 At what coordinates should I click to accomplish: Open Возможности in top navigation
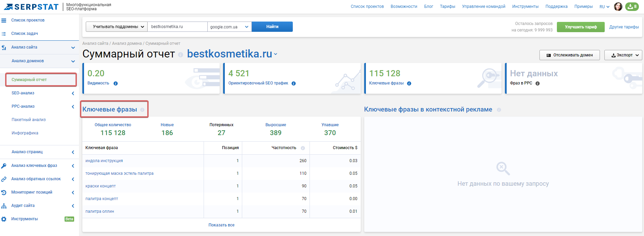[404, 6]
